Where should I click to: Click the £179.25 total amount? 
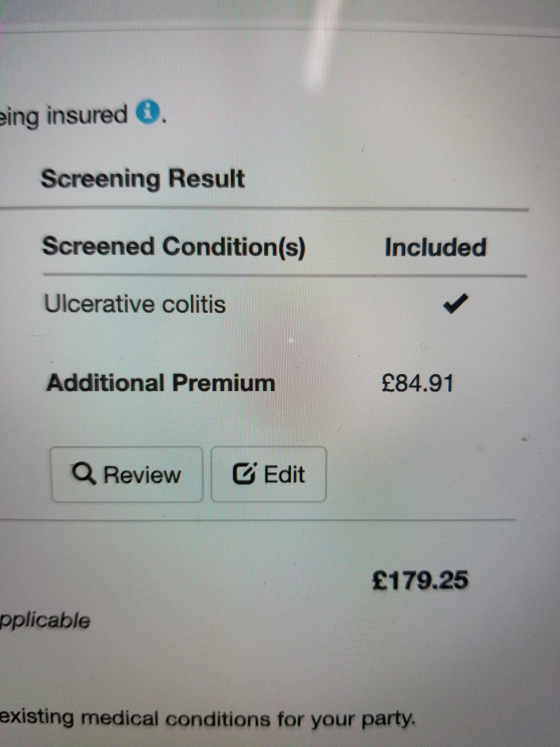click(x=420, y=580)
